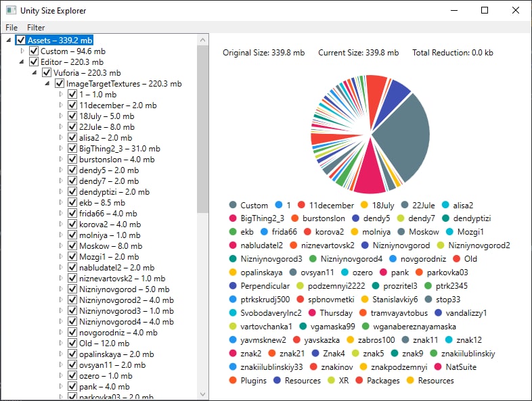
Task: Collapse the Vuforia node
Action: pyautogui.click(x=35, y=73)
